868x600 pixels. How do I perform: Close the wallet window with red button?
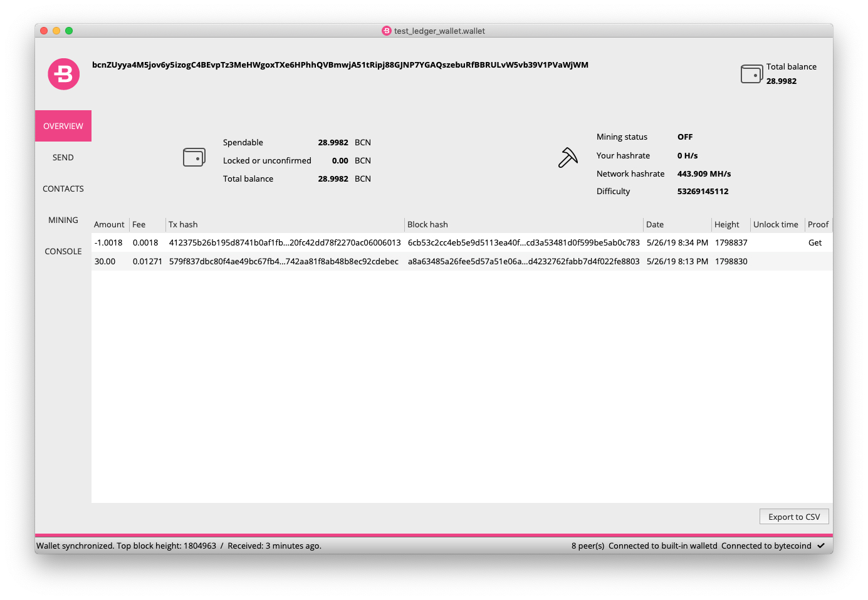click(x=44, y=31)
